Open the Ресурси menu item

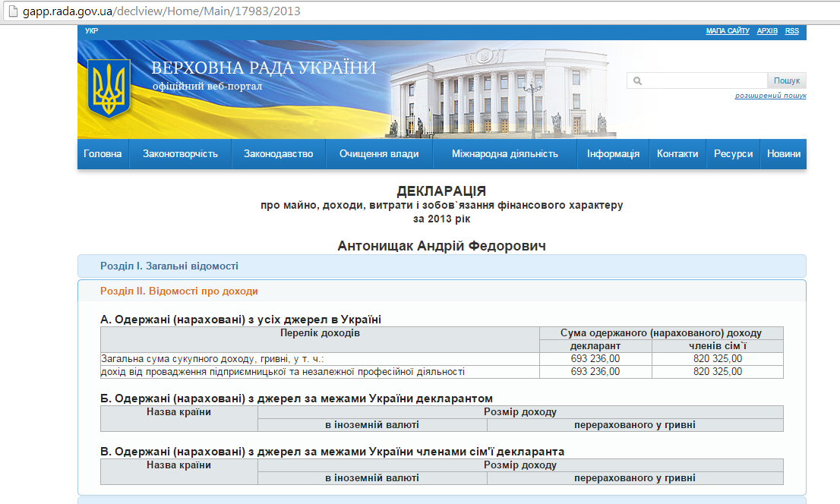pos(733,154)
